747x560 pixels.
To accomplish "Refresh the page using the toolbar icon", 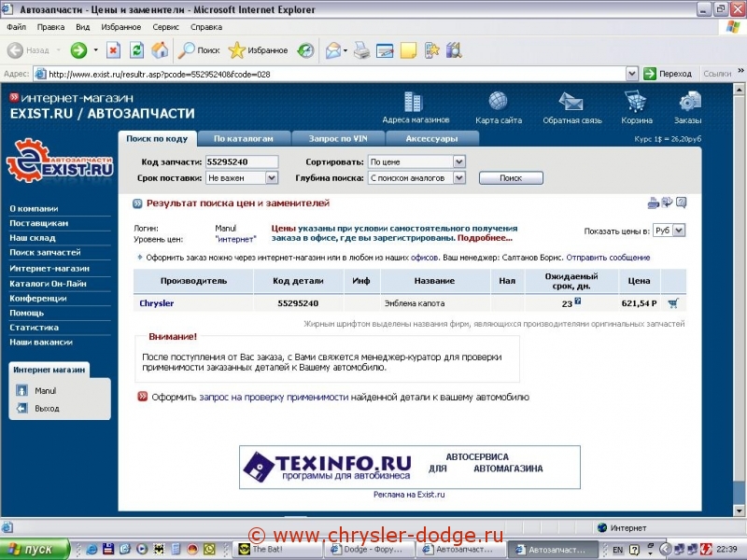I will 136,50.
